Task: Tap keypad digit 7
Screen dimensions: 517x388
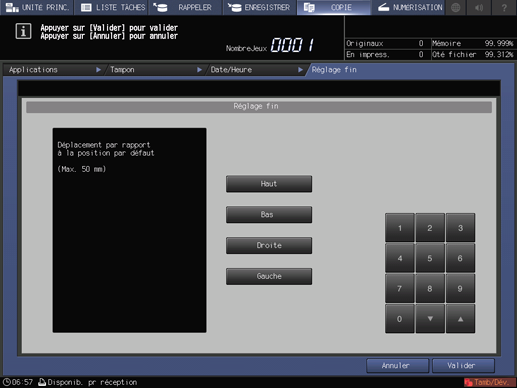Action: point(400,288)
